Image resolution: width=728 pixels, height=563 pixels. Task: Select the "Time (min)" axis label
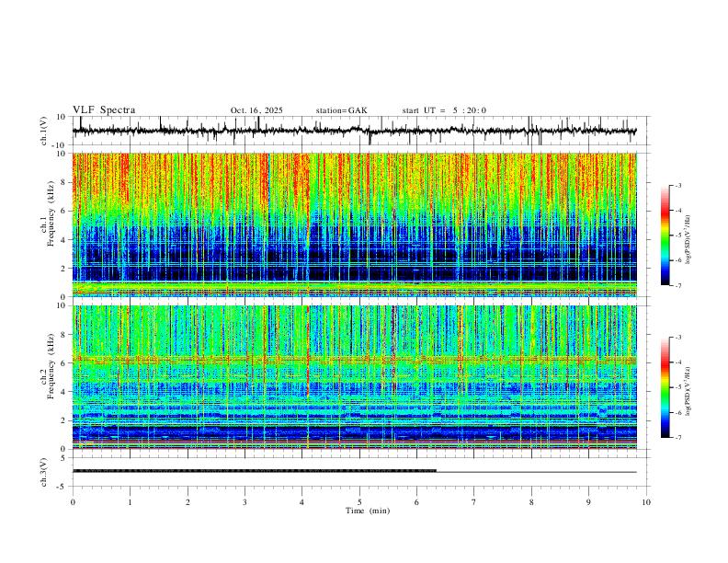pos(368,511)
